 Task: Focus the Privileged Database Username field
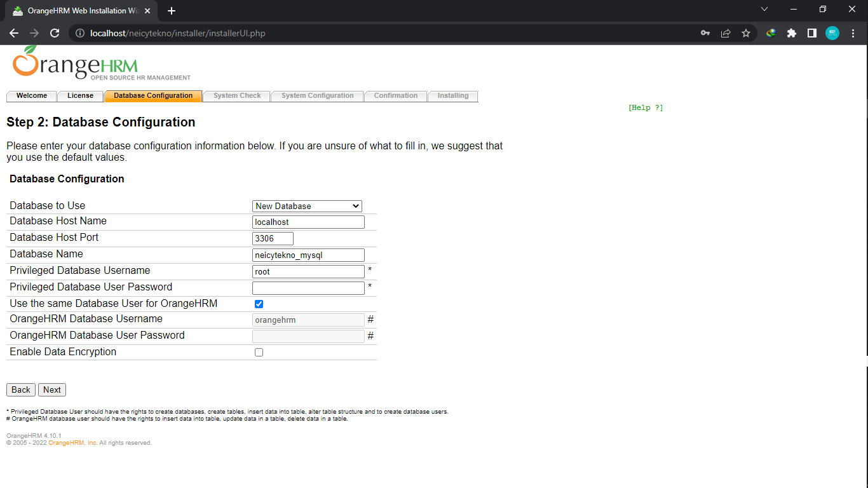308,272
